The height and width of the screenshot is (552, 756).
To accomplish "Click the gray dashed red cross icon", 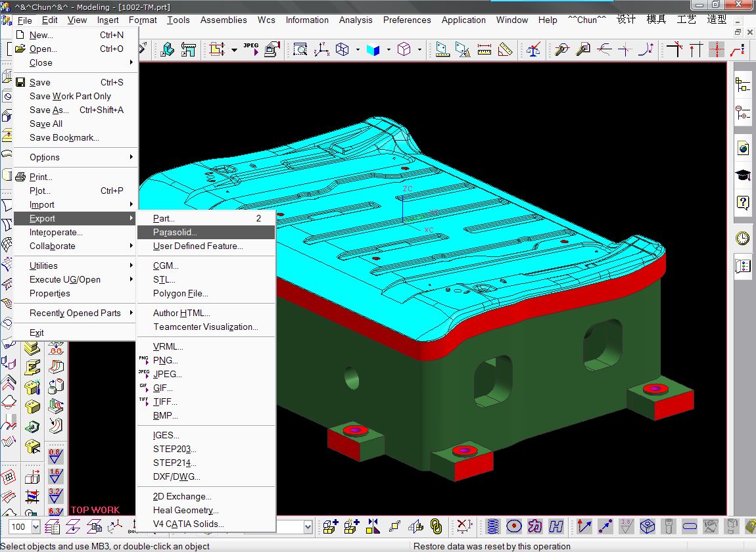I will [x=716, y=49].
